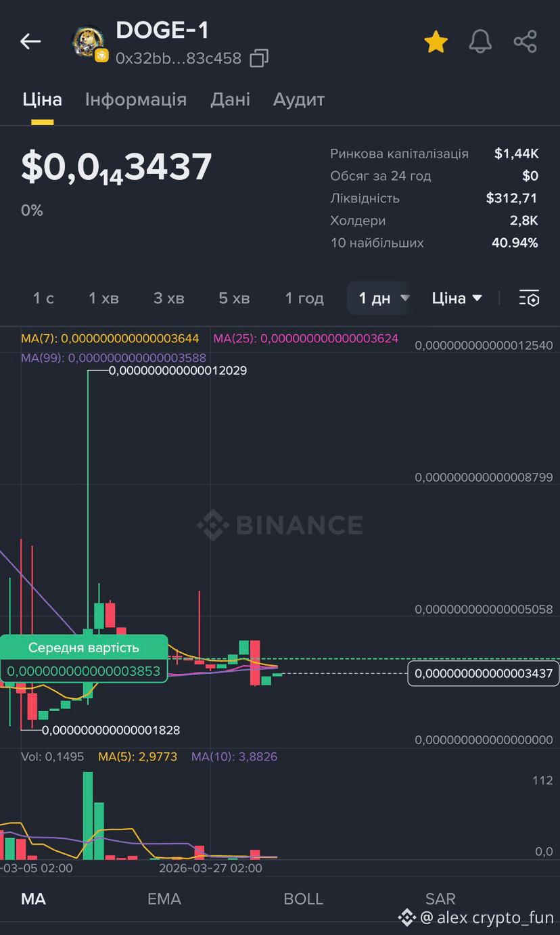
Task: Tap the 0% price change text
Action: tap(32, 210)
